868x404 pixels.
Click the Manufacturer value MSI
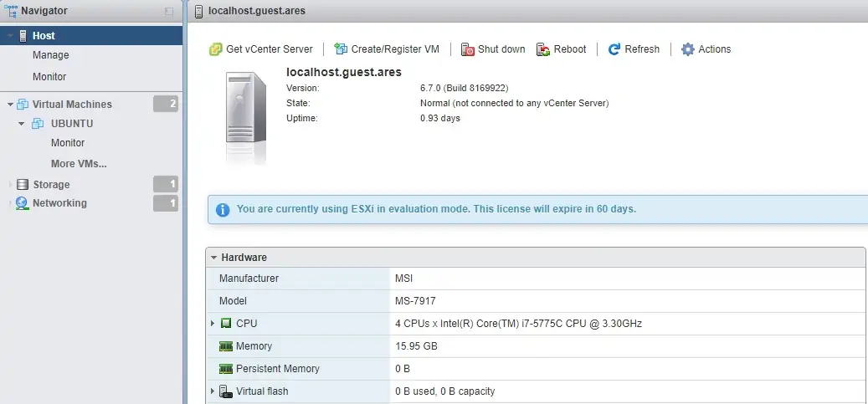[x=404, y=279]
